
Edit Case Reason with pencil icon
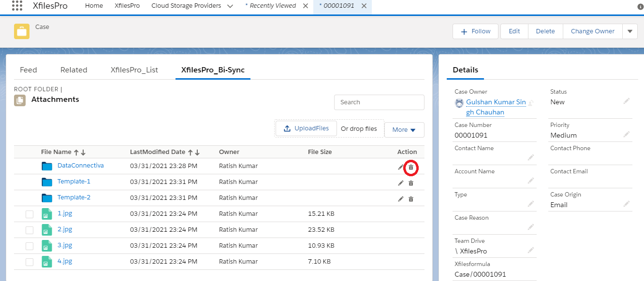pyautogui.click(x=531, y=227)
